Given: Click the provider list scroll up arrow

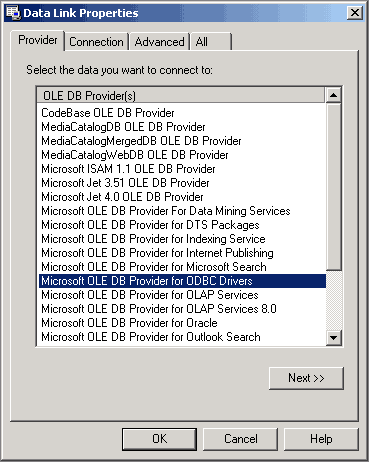Looking at the screenshot, I should pyautogui.click(x=333, y=96).
